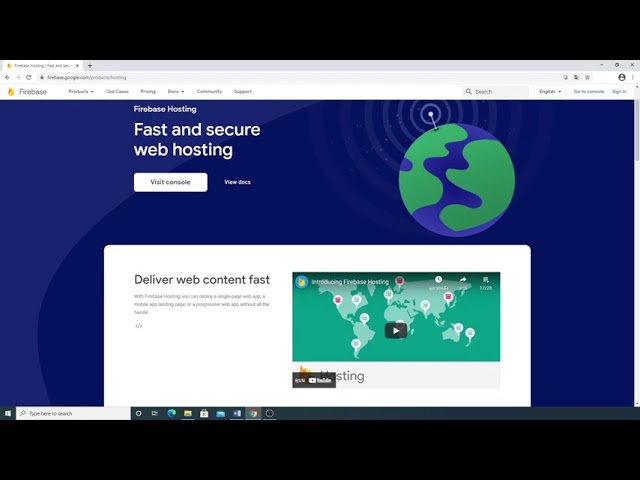The width and height of the screenshot is (640, 480).
Task: Click the Firebase logo in the header
Action: (27, 92)
